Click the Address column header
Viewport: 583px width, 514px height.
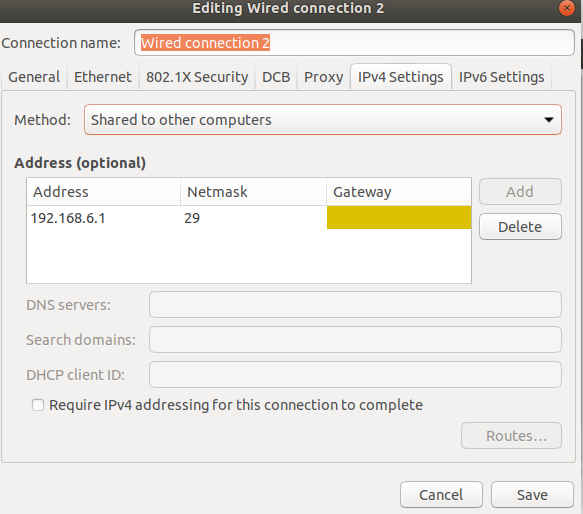tap(103, 192)
